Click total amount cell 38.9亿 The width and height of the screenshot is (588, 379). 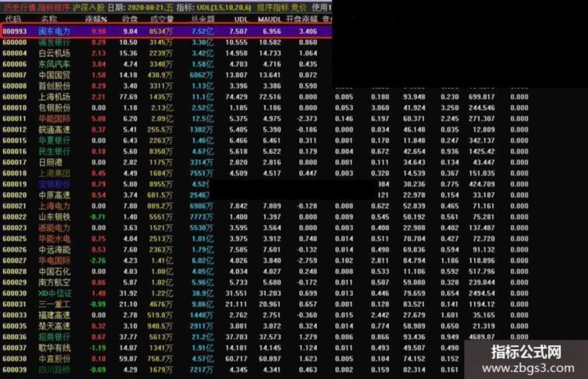(x=202, y=294)
